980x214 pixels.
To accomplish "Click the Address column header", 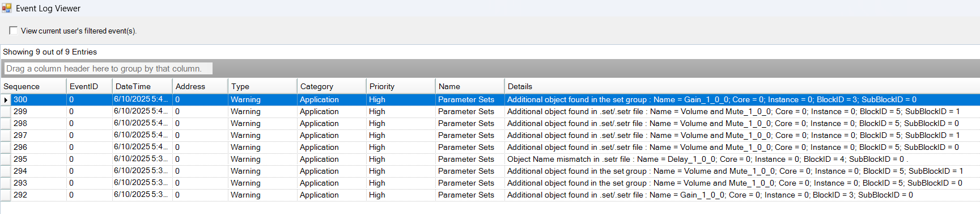I will point(200,86).
